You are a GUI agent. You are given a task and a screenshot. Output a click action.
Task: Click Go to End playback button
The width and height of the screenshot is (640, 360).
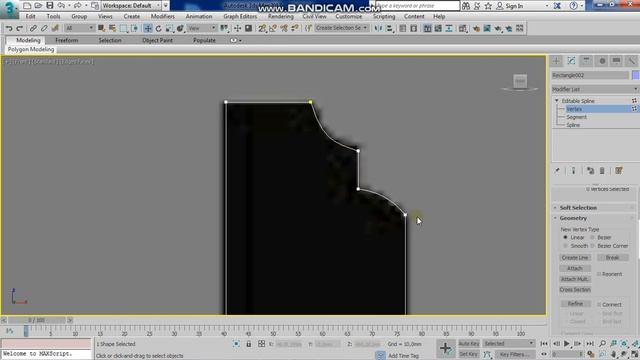[590, 344]
